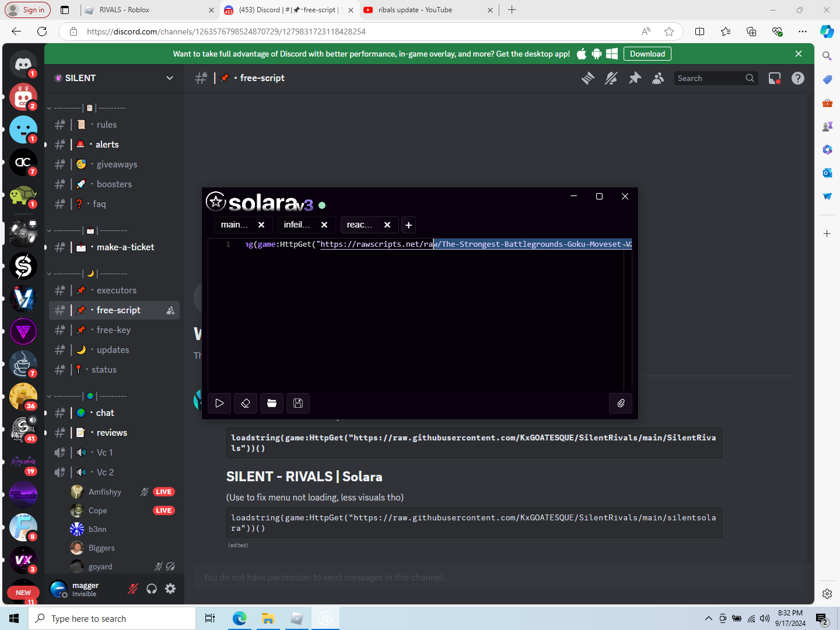
Task: Close the 'infeil...' Solara tab
Action: [324, 225]
